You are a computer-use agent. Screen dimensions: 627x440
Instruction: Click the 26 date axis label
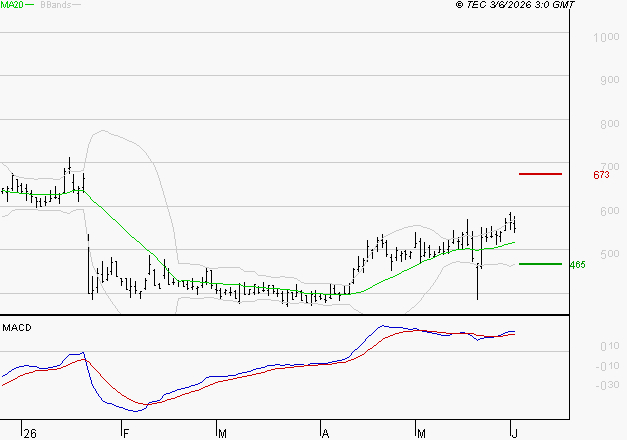(x=30, y=434)
